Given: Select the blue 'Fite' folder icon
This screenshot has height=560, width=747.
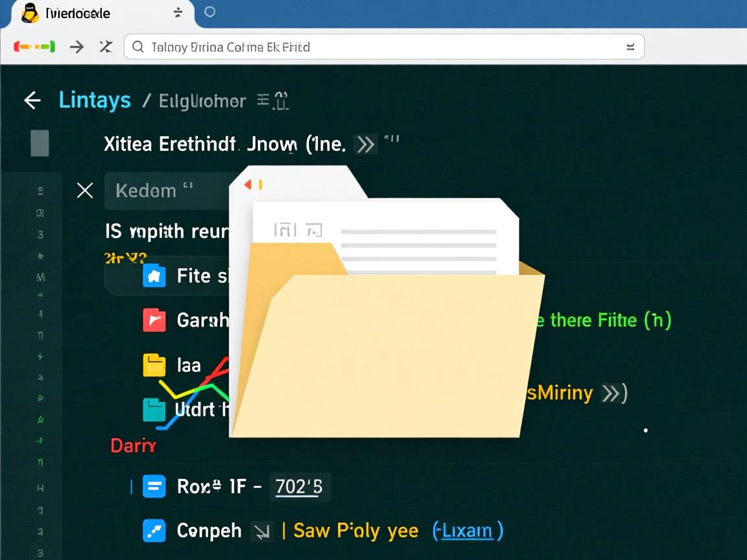Looking at the screenshot, I should 154,275.
